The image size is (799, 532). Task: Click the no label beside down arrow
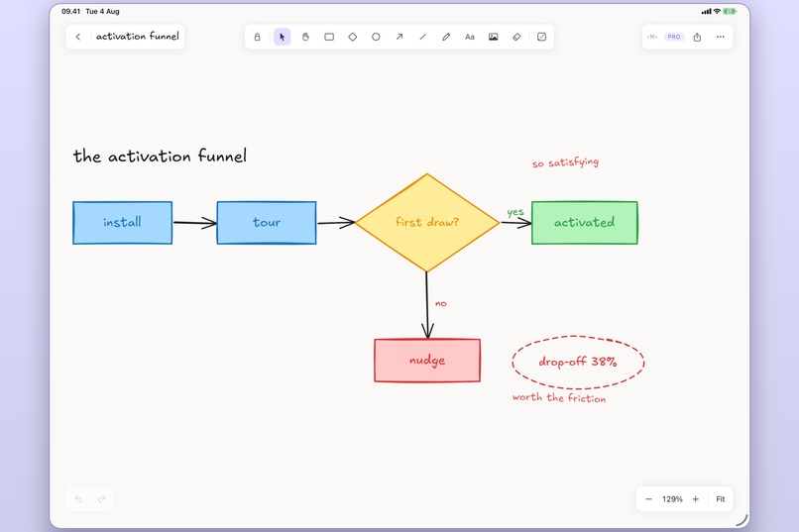point(441,303)
